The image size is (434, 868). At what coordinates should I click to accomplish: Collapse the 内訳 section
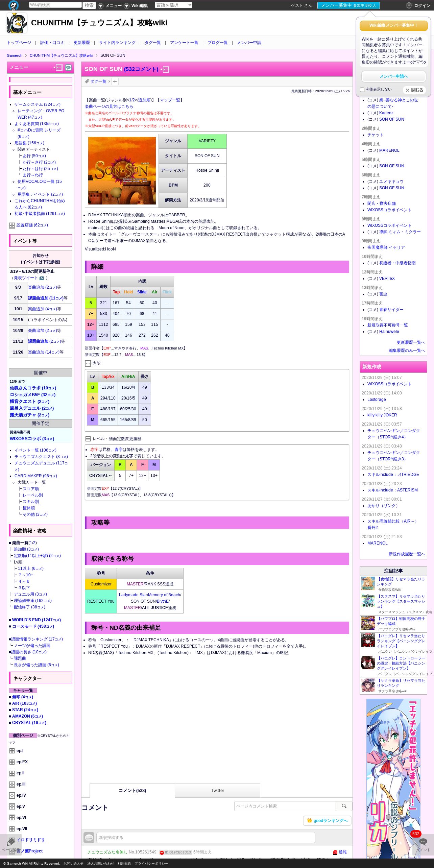pyautogui.click(x=88, y=363)
